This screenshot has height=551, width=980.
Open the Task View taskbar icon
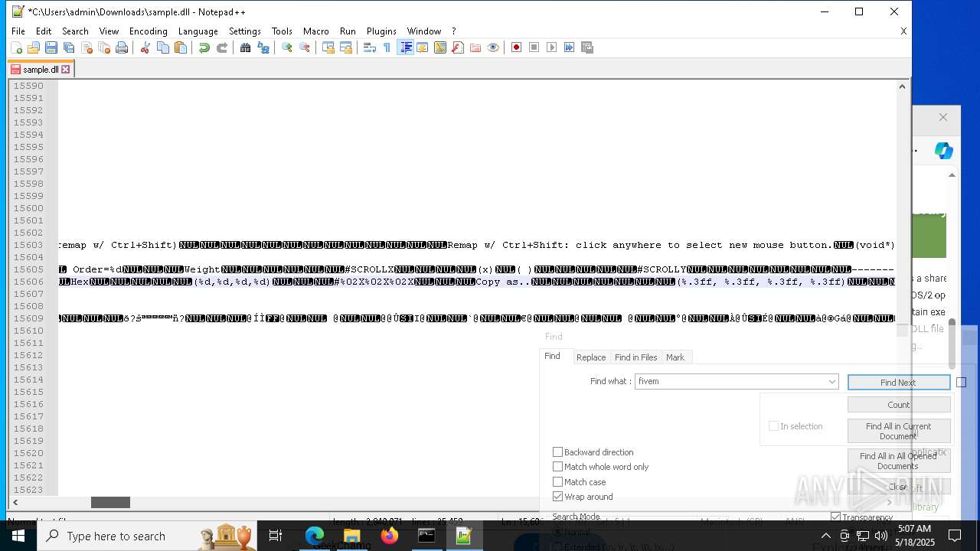[276, 536]
